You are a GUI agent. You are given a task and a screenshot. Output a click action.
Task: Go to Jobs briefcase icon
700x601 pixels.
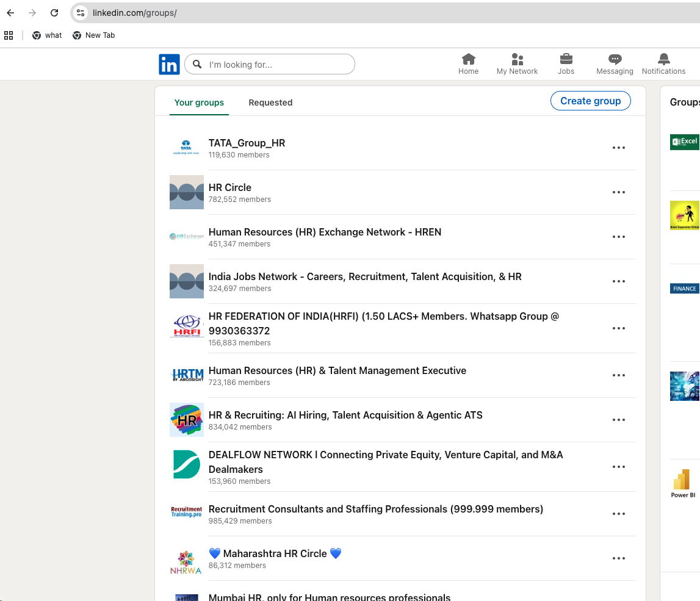tap(566, 59)
